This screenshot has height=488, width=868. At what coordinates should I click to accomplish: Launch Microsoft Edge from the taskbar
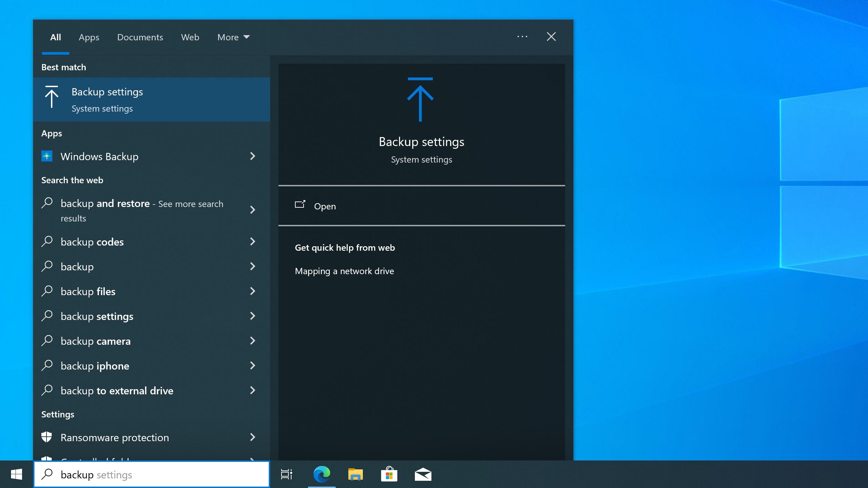321,474
